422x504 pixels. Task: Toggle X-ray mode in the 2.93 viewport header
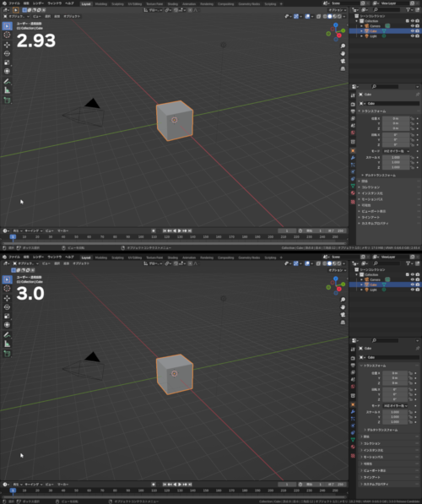[318, 16]
